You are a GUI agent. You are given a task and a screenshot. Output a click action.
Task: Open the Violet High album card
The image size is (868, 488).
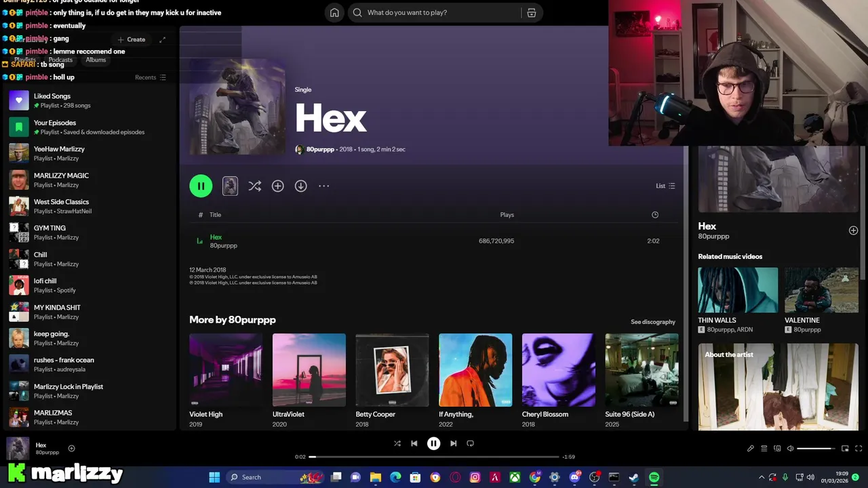coord(226,380)
